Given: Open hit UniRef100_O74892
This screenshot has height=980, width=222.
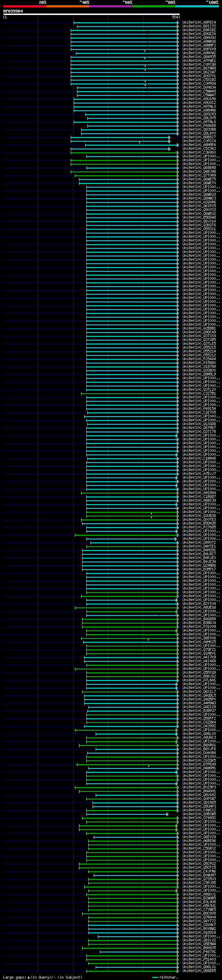Looking at the screenshot, I should click(199, 818).
